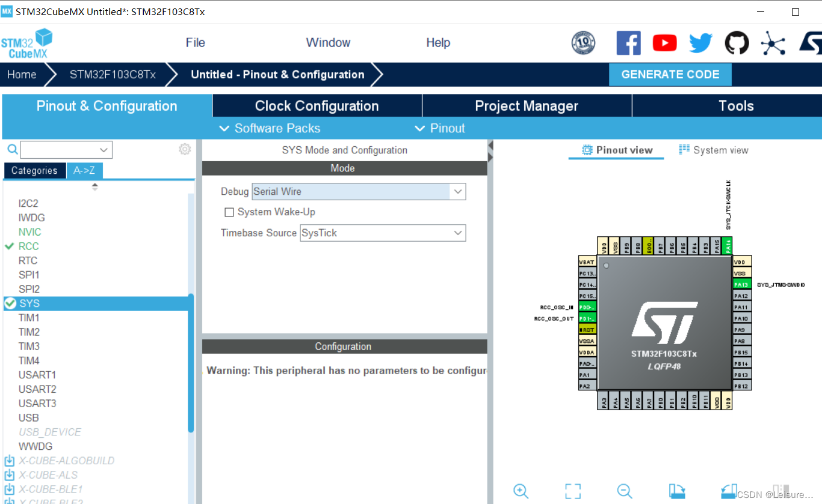Open the Debug Serial Wire dropdown
The image size is (822, 504).
tap(458, 192)
